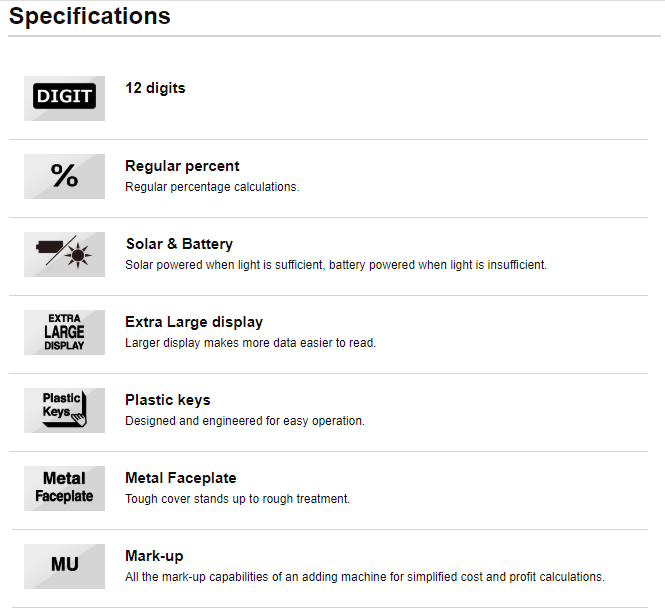This screenshot has height=616, width=665.
Task: Click the 'Mark-up' title text
Action: (x=154, y=556)
